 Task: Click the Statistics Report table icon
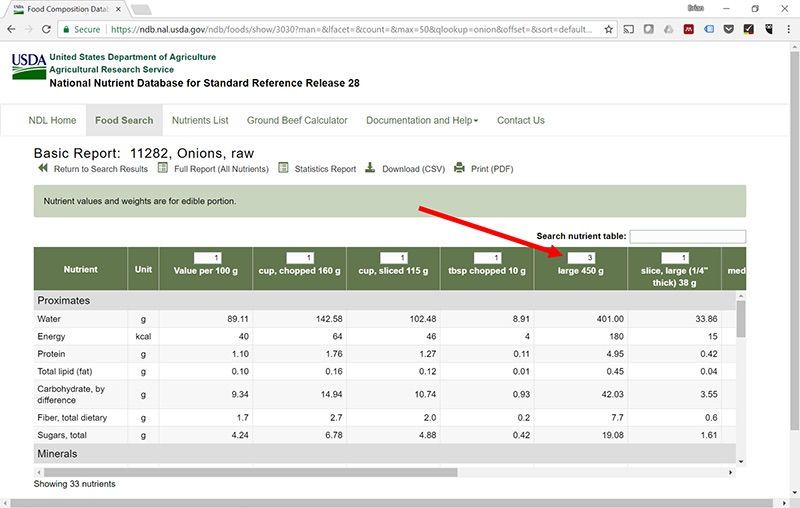(283, 168)
